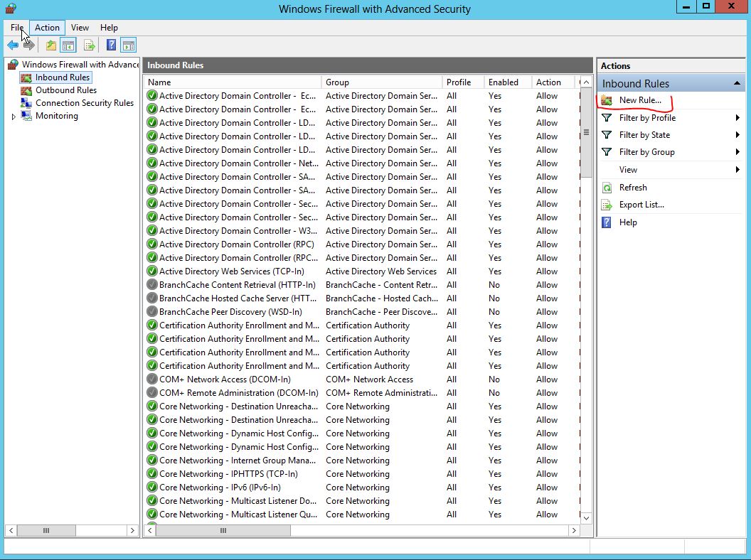Select Inbound Rules in the tree
The height and width of the screenshot is (560, 751).
click(x=63, y=77)
